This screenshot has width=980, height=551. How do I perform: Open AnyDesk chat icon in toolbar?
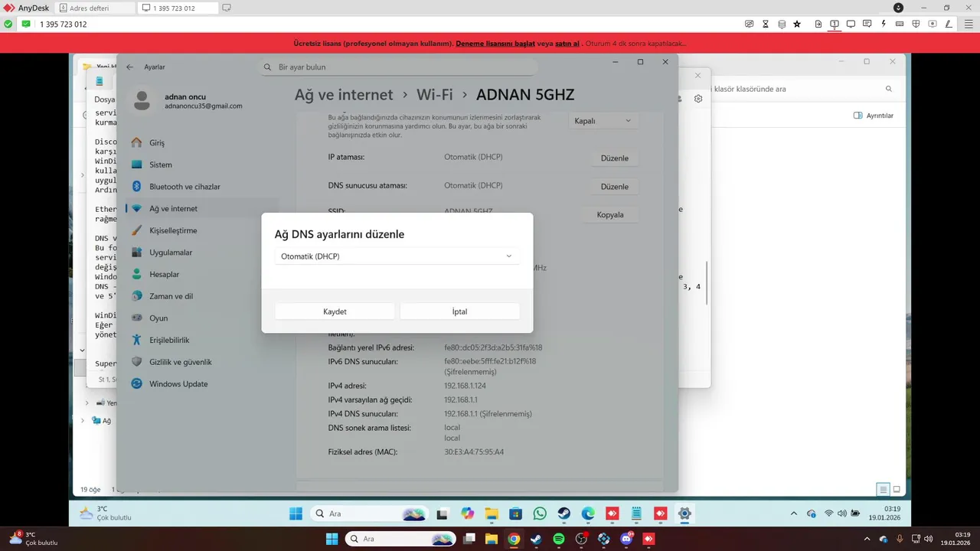tap(867, 24)
